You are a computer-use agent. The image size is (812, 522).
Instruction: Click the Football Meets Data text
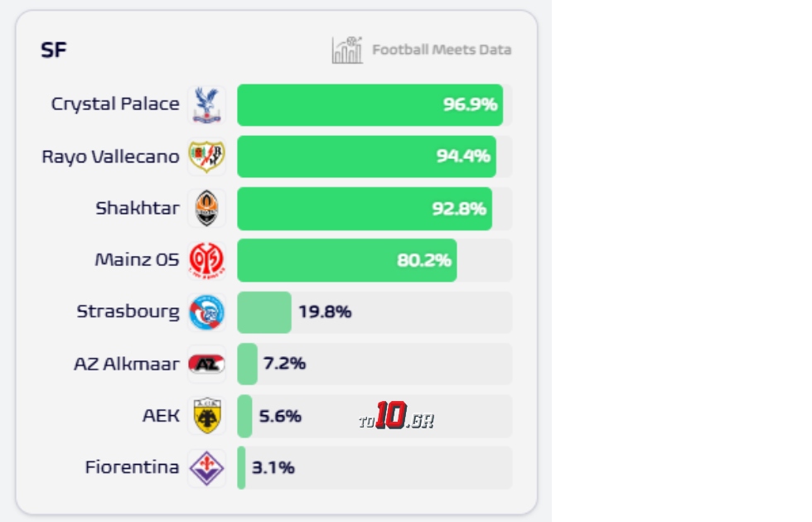click(441, 50)
